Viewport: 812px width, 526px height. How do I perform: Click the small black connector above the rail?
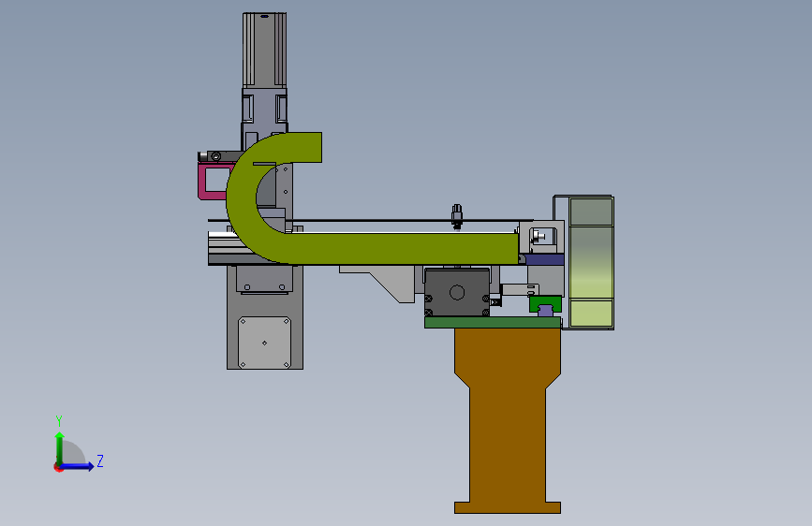point(457,216)
